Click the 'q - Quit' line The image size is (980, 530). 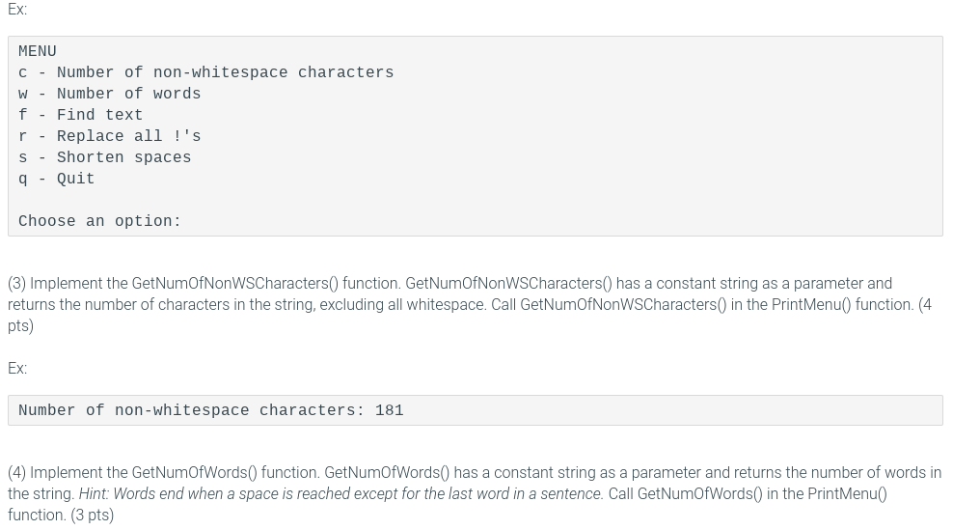pyautogui.click(x=56, y=179)
